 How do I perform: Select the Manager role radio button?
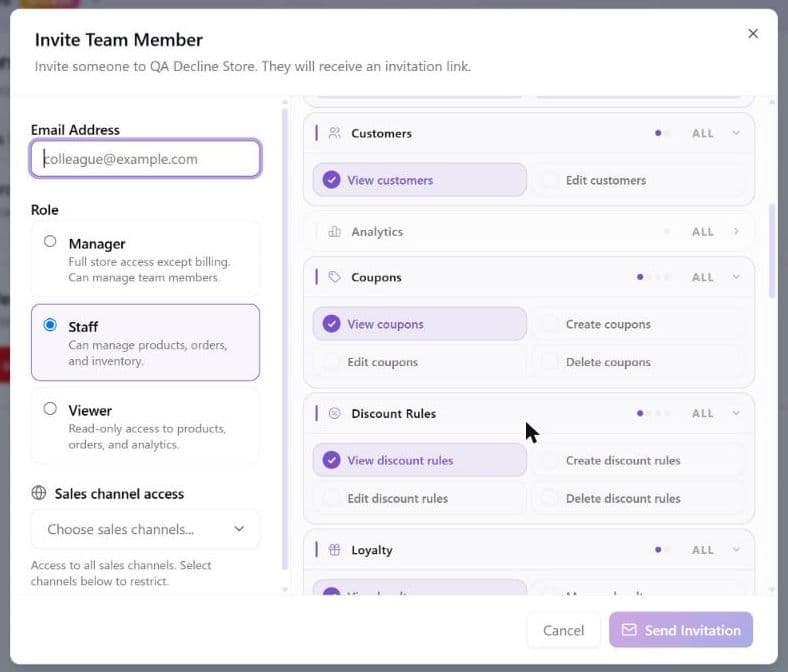(x=50, y=241)
